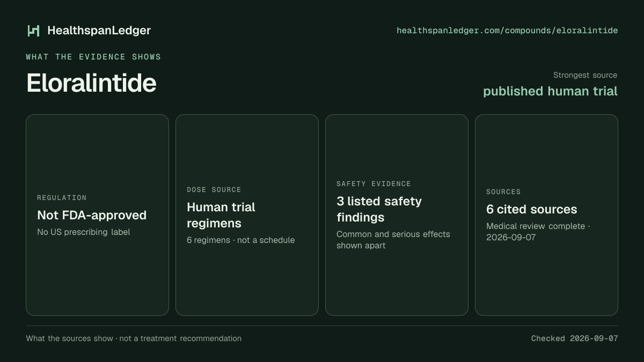
Task: Click the REGULATION card label
Action: (x=62, y=198)
